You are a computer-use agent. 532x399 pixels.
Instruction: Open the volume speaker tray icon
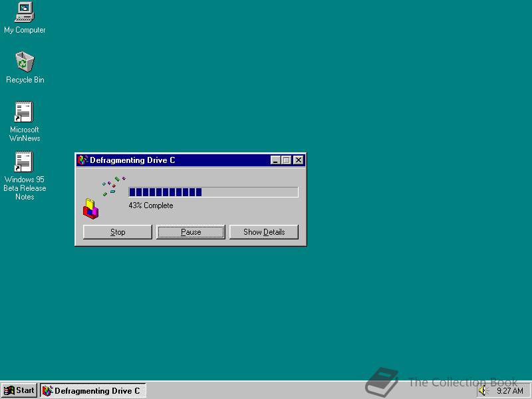click(x=483, y=391)
